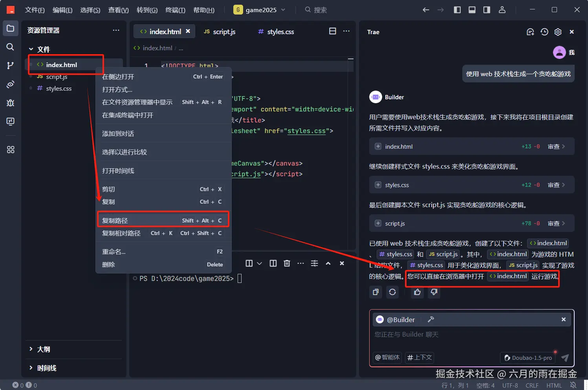Screen dimensions: 588x390
Task: Click the magic wand icon beside @Builder
Action: click(x=431, y=319)
